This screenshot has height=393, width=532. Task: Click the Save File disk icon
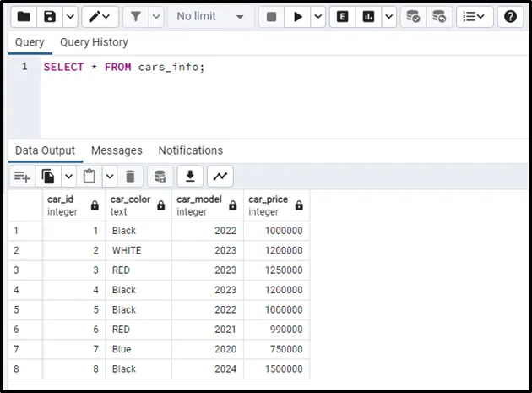[x=50, y=16]
